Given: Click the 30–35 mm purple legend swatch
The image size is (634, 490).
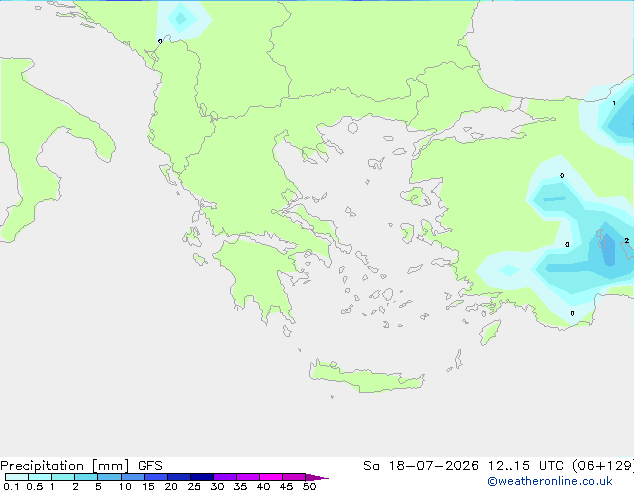Looking at the screenshot, I should pyautogui.click(x=225, y=477).
